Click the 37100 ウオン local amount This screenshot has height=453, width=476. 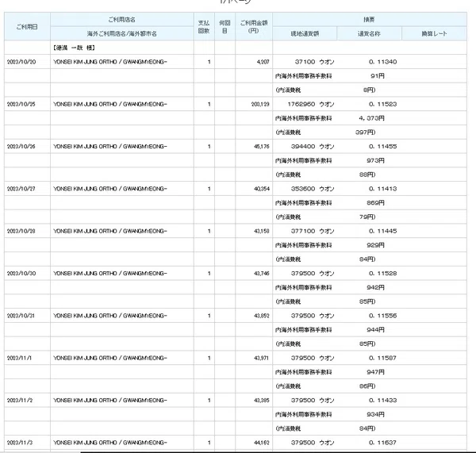[314, 62]
